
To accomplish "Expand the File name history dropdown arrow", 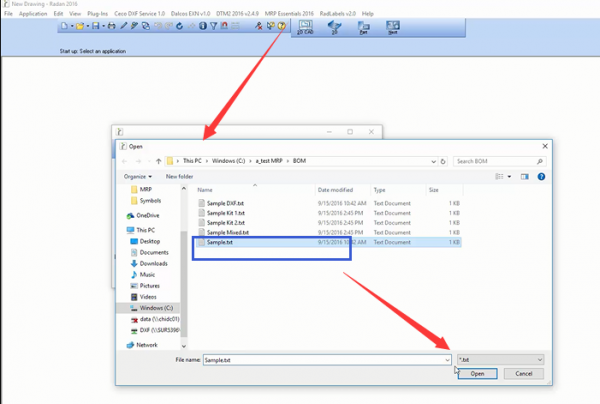I will [447, 360].
